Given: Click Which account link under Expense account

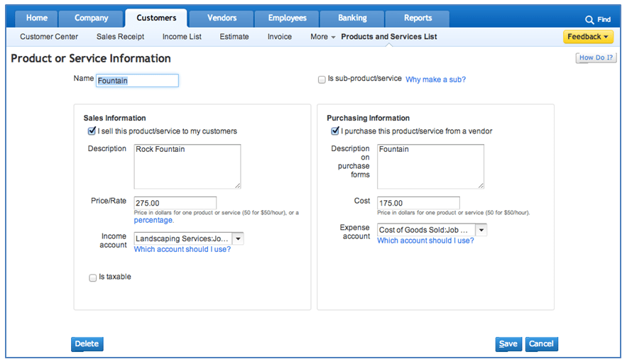Looking at the screenshot, I should [x=425, y=241].
